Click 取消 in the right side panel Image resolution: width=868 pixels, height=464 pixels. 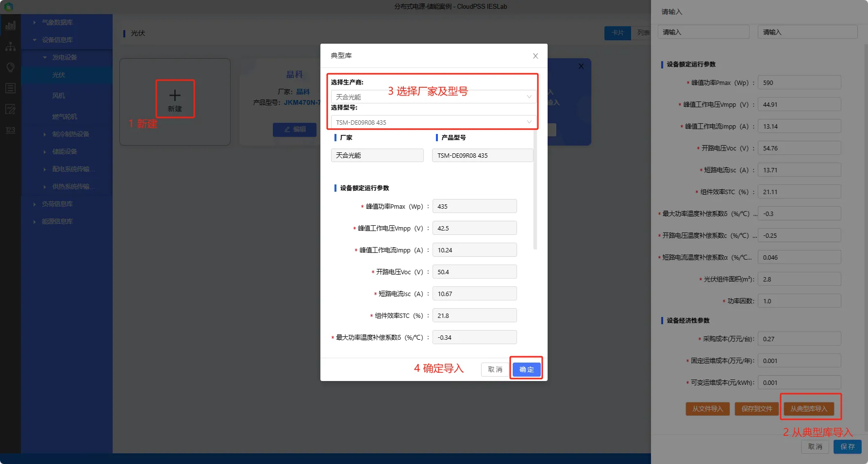(815, 447)
